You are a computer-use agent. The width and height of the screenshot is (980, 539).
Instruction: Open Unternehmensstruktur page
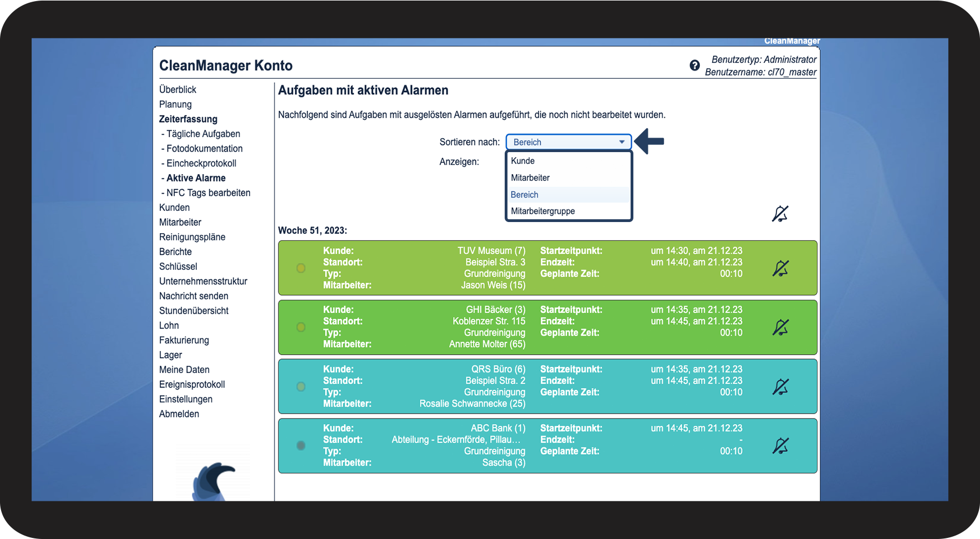203,281
